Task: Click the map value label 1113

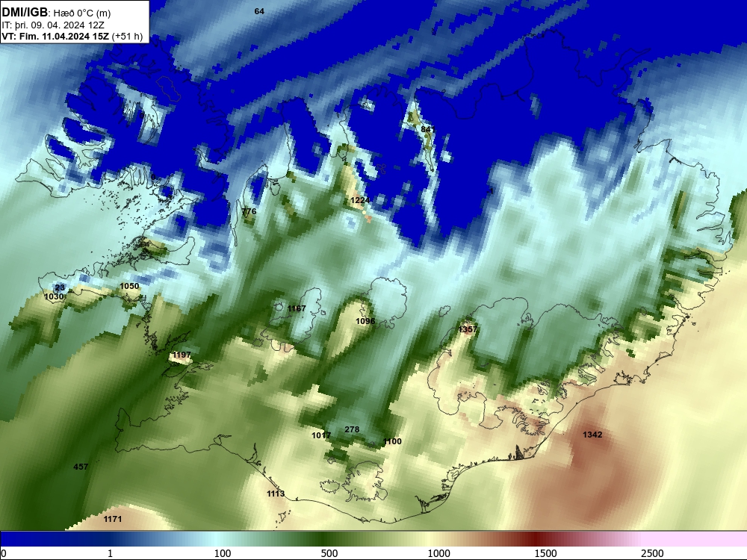Action: point(276,494)
